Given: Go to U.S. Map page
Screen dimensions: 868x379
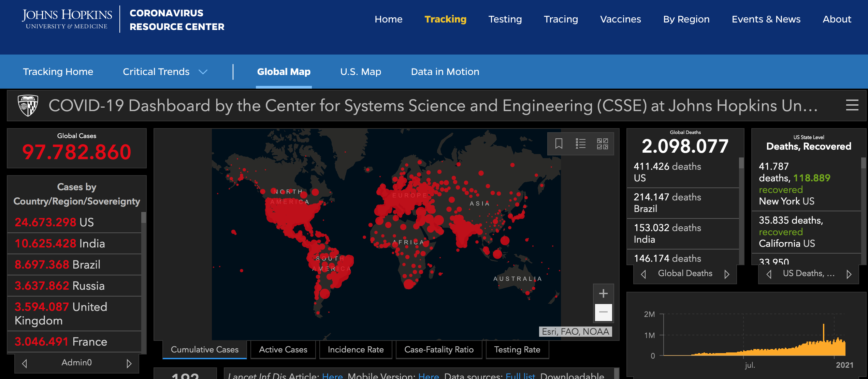Looking at the screenshot, I should [360, 72].
